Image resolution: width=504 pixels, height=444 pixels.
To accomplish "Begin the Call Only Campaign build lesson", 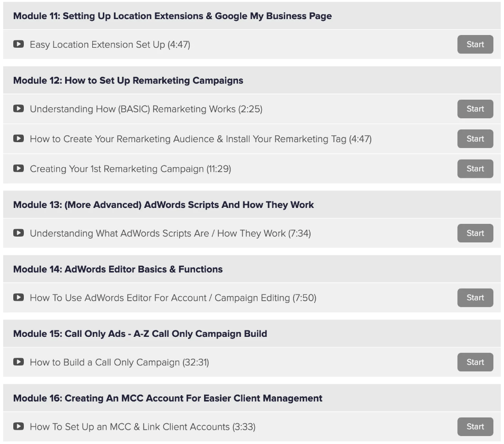I will [475, 362].
